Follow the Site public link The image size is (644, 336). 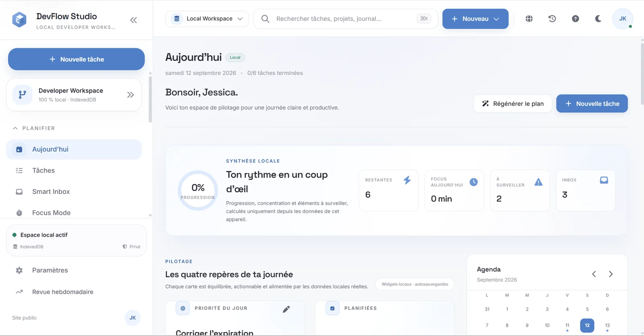tap(25, 318)
